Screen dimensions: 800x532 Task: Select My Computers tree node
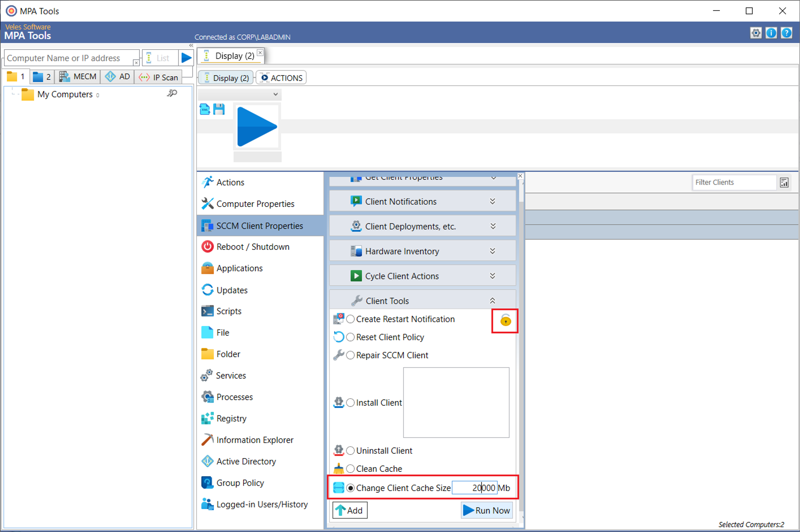coord(65,94)
